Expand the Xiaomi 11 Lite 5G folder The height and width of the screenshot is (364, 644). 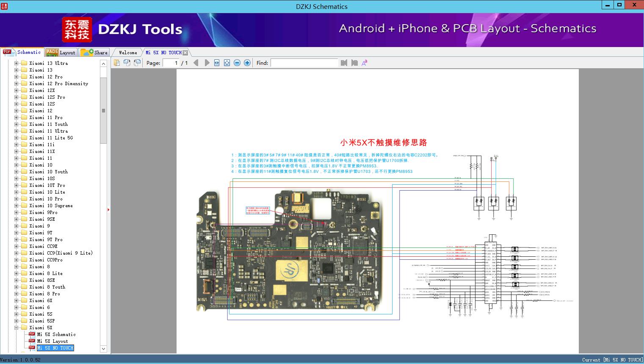point(16,138)
